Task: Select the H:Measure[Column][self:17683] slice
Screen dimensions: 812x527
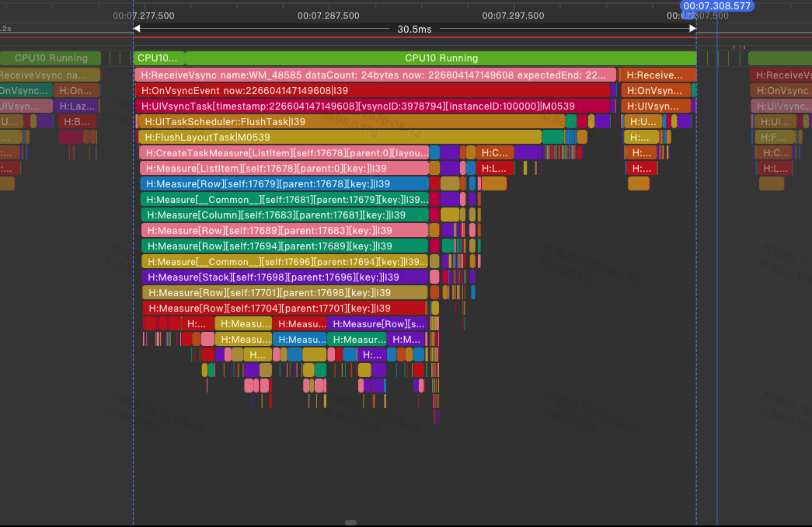Action: click(284, 215)
